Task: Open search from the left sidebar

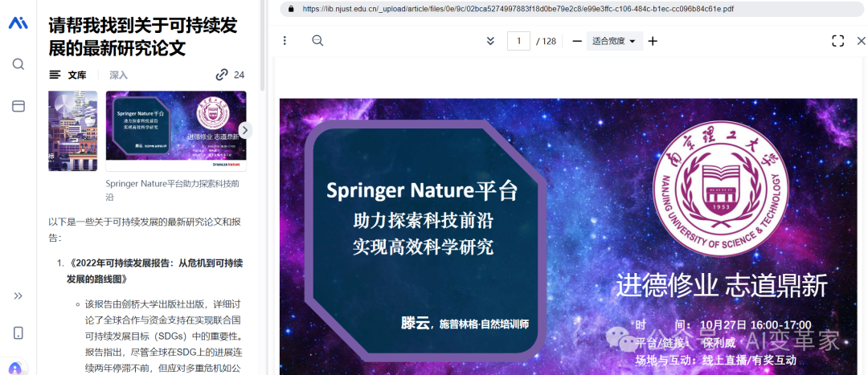Action: tap(18, 64)
